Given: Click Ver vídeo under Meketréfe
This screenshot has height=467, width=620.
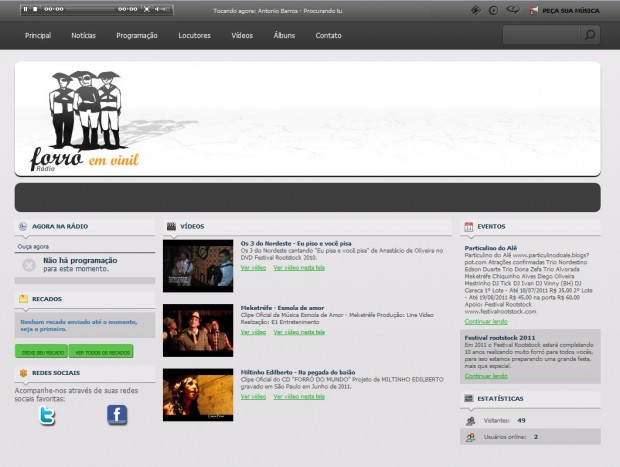Looking at the screenshot, I should 253,332.
